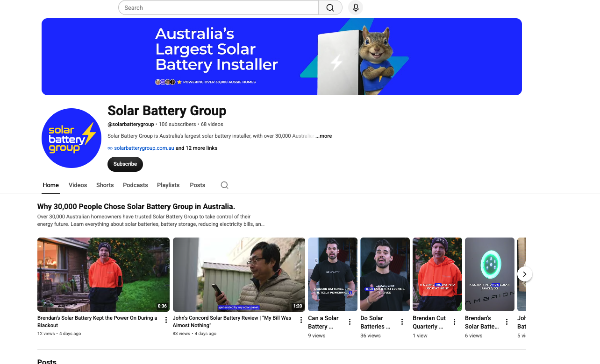Open solarbatterygroup.com.au link
Viewport: 600px width, 364px height.
144,148
